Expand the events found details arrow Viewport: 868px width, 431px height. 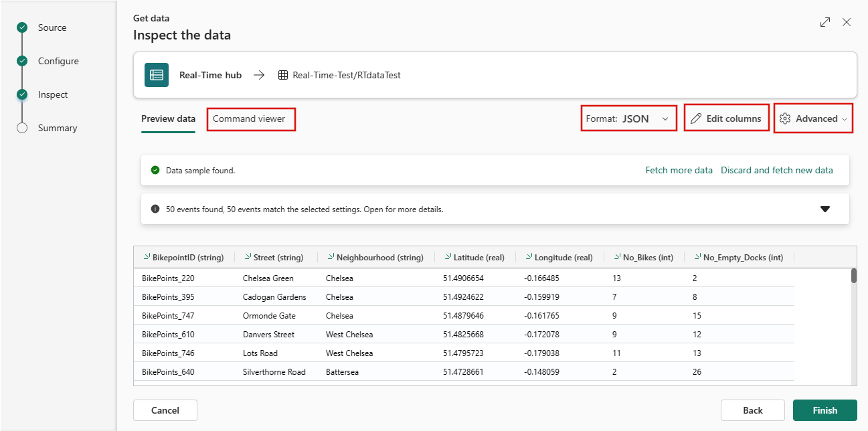coord(824,209)
